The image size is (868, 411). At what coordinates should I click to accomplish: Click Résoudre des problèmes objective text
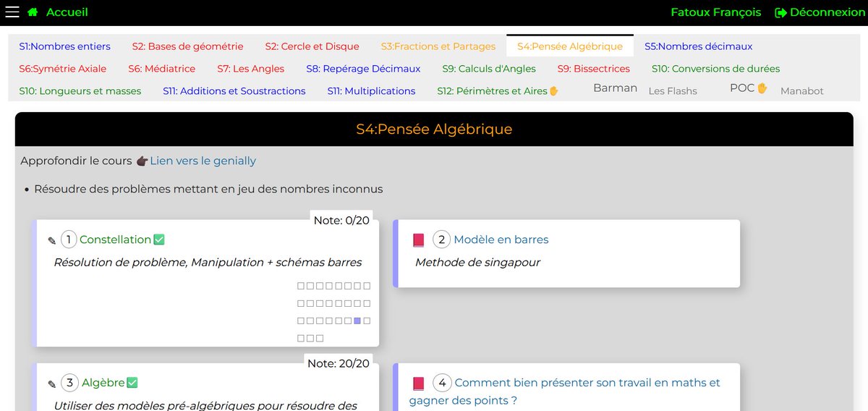click(208, 189)
